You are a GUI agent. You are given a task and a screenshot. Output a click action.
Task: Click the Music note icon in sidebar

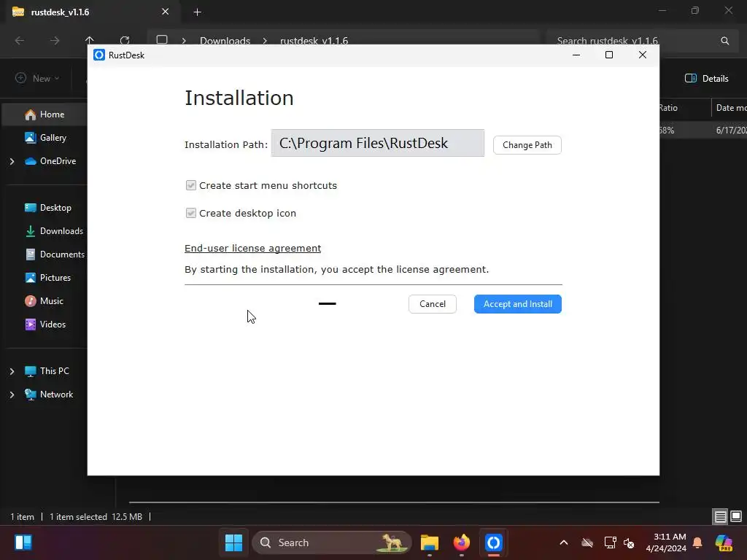click(x=30, y=301)
